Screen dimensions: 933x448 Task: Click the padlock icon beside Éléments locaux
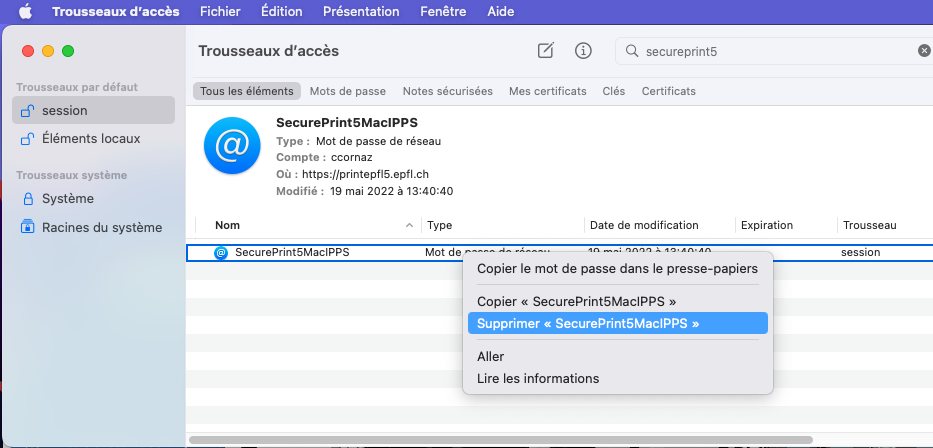point(27,139)
